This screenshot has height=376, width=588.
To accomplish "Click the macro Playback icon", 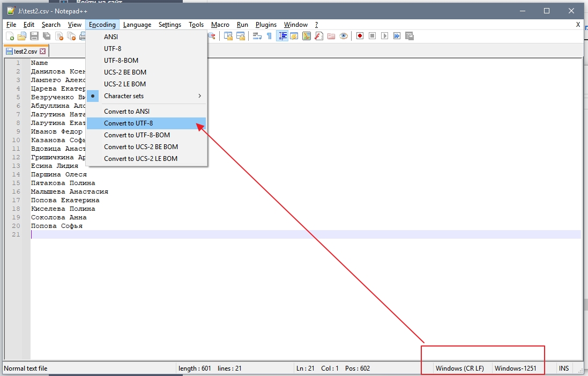I will [384, 36].
